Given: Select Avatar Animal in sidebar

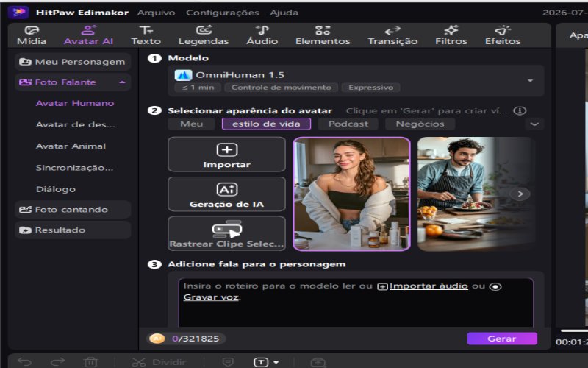Looking at the screenshot, I should (x=71, y=146).
